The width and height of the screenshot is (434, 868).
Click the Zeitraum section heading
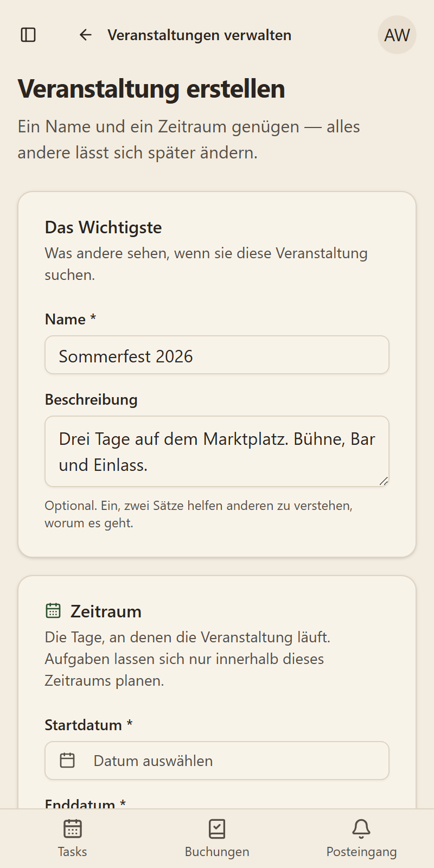click(x=106, y=611)
